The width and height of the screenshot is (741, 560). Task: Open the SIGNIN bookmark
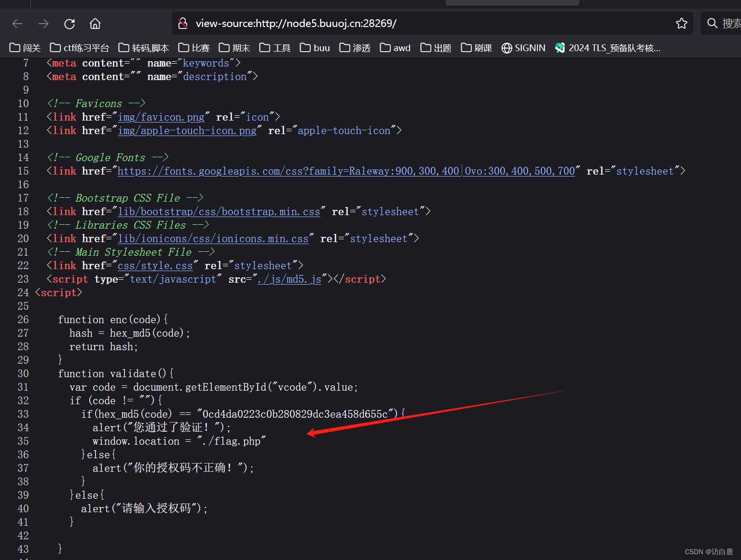[x=523, y=48]
